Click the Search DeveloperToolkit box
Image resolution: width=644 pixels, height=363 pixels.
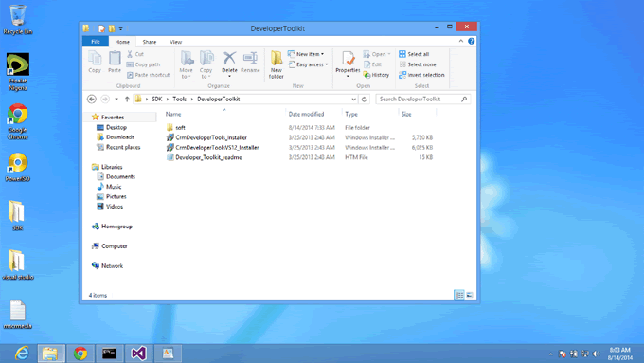(423, 100)
